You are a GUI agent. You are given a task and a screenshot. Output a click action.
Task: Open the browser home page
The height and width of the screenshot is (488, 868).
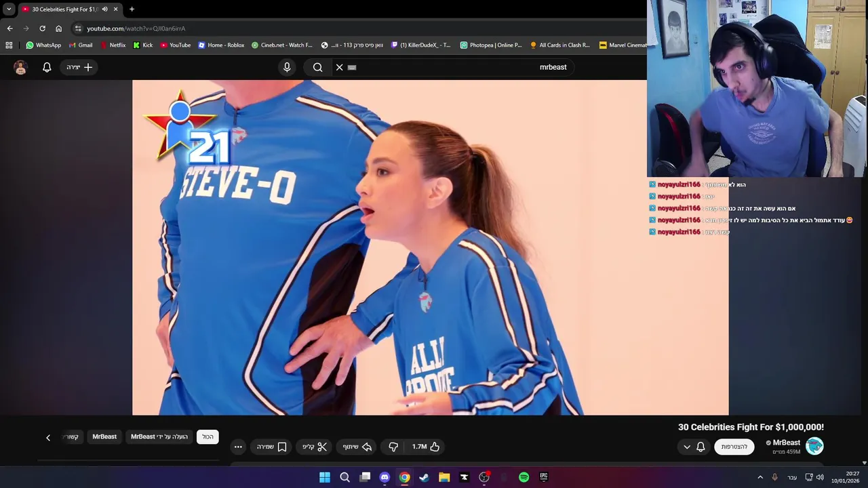click(x=58, y=28)
